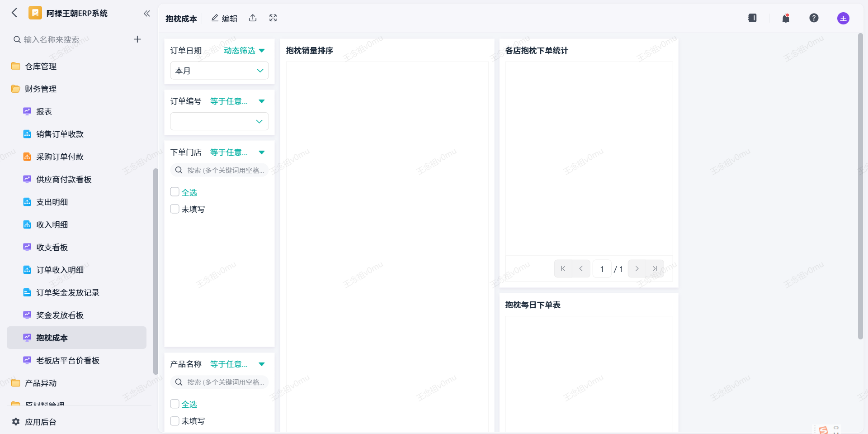Click the main page vertical scrollbar

(860, 186)
